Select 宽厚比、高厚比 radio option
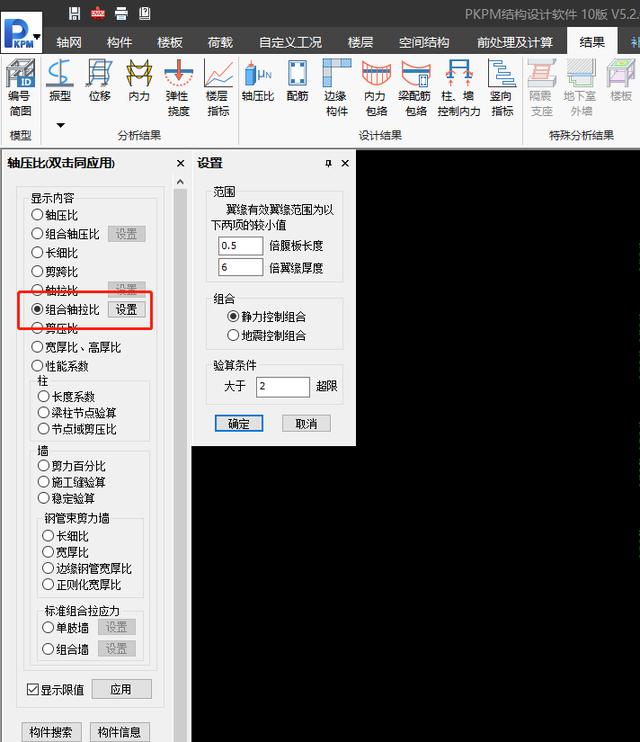 point(76,347)
